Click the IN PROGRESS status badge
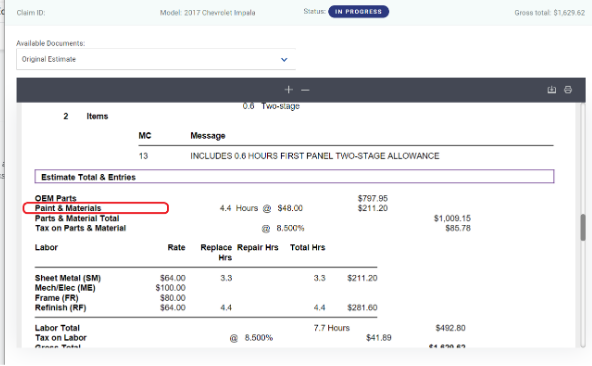This screenshot has height=366, width=592. pos(358,12)
